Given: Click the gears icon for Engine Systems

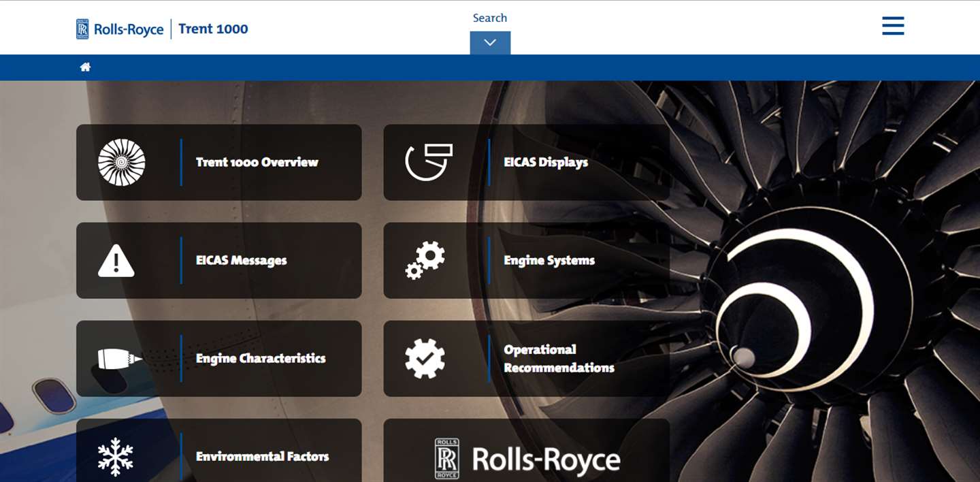Looking at the screenshot, I should pos(425,260).
